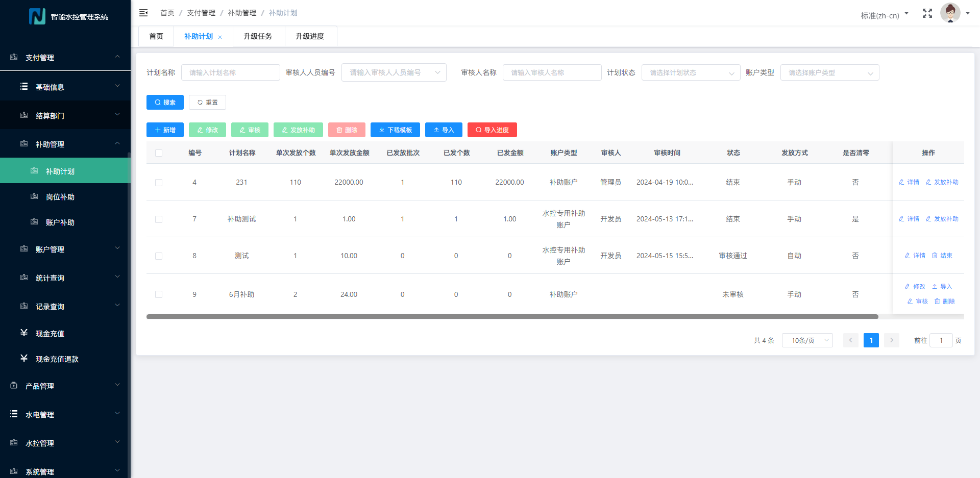Open 岗位补助 in the sidebar menu

(60, 197)
